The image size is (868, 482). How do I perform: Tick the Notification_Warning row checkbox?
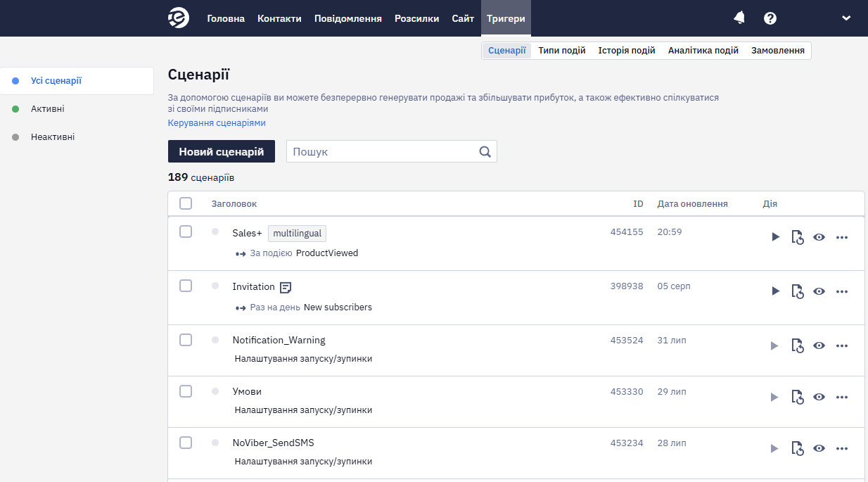click(x=186, y=340)
